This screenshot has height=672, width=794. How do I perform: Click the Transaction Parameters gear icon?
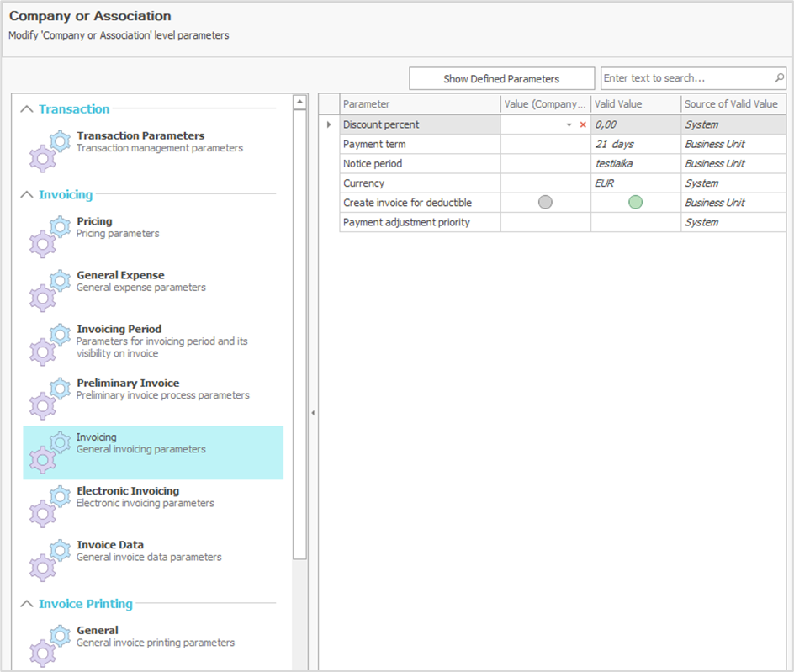coord(49,150)
